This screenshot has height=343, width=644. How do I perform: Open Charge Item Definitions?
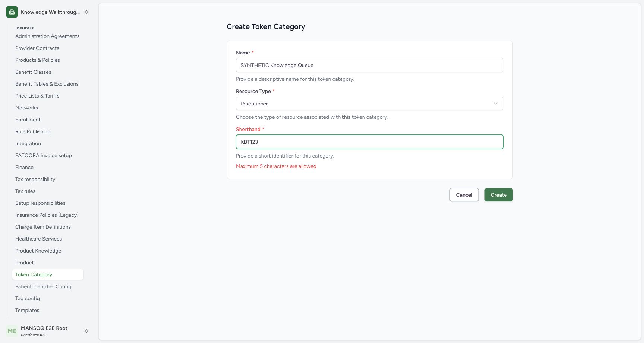(43, 227)
